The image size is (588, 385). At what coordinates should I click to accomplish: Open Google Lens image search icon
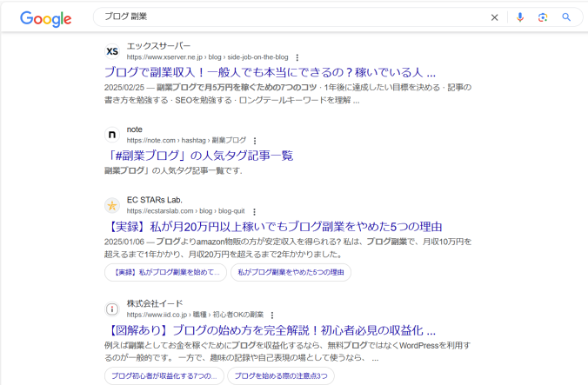[x=543, y=17]
